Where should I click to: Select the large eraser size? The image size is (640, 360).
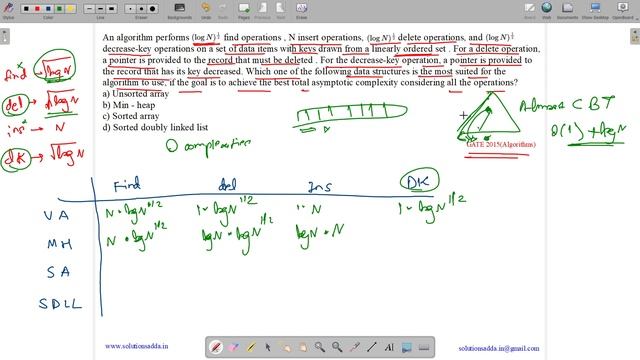[152, 9]
